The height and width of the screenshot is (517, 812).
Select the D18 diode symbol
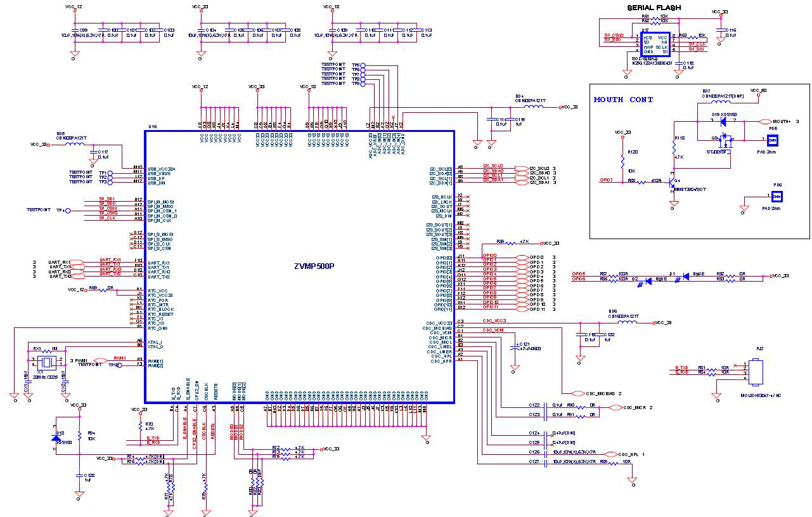[x=56, y=438]
